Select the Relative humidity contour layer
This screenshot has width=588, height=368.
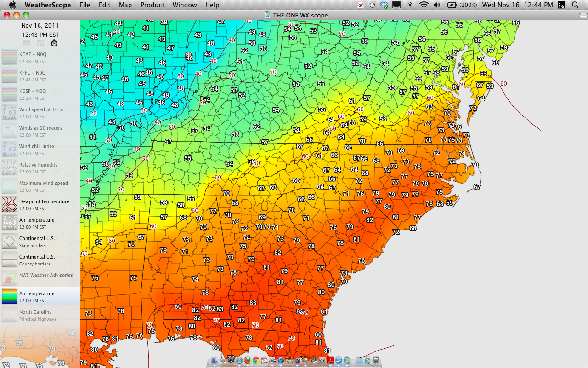40,168
